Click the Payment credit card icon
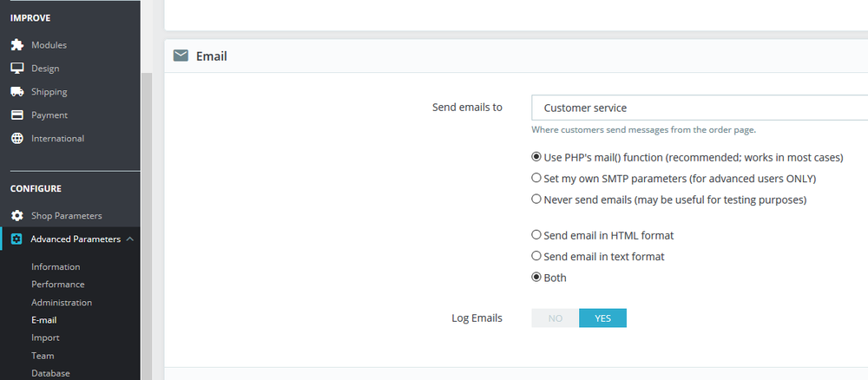868x380 pixels. point(16,115)
